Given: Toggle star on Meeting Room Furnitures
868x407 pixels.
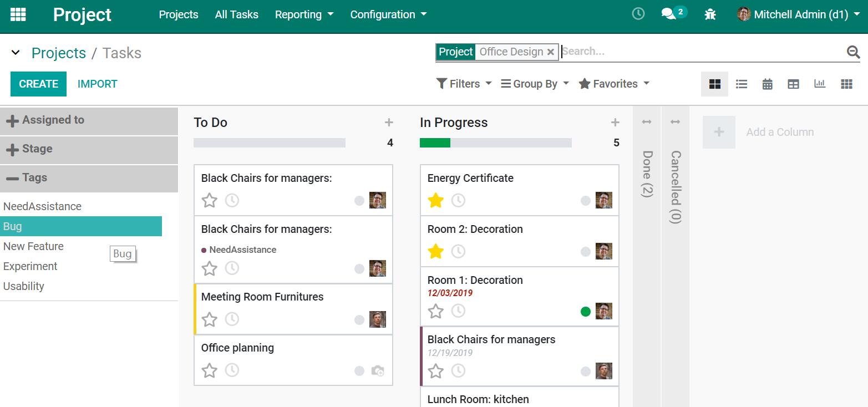Looking at the screenshot, I should point(209,319).
